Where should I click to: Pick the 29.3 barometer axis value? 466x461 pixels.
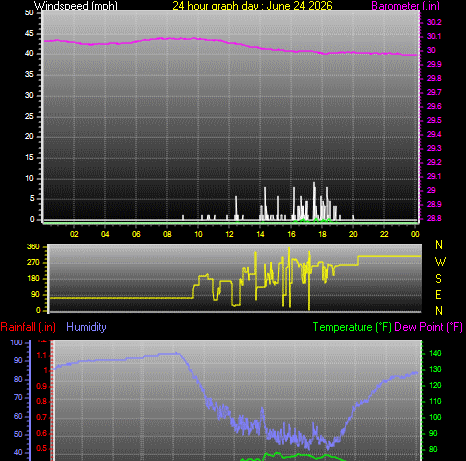434,148
